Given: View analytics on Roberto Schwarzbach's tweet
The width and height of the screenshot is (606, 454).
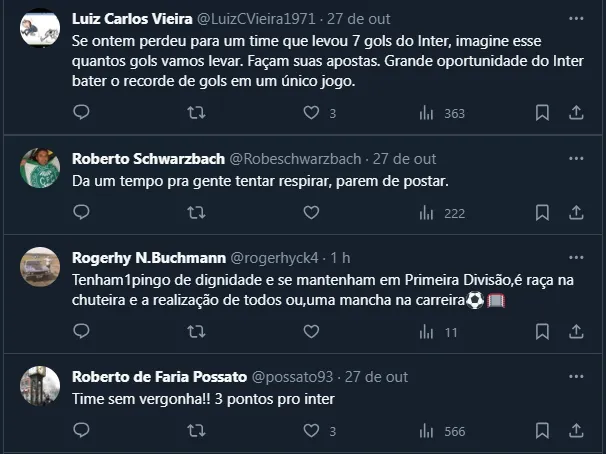Looking at the screenshot, I should 427,212.
